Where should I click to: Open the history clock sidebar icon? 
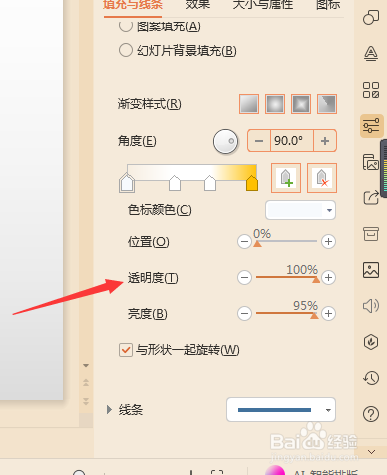click(371, 378)
